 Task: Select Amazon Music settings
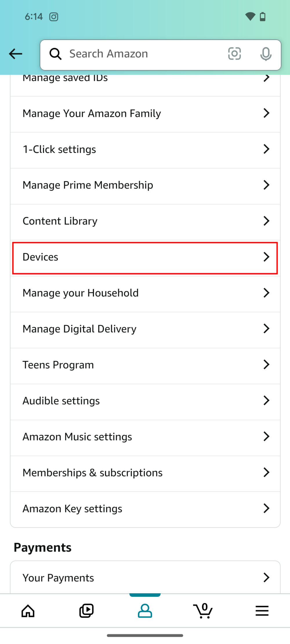[x=145, y=436]
